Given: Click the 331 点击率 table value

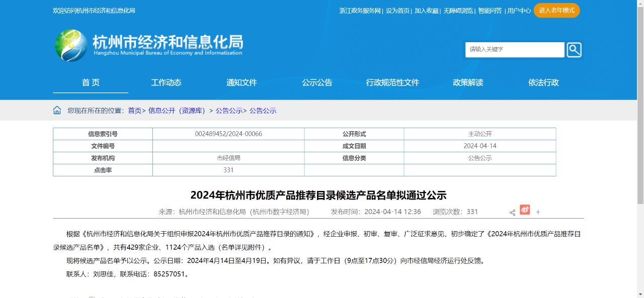Looking at the screenshot, I should point(228,170).
